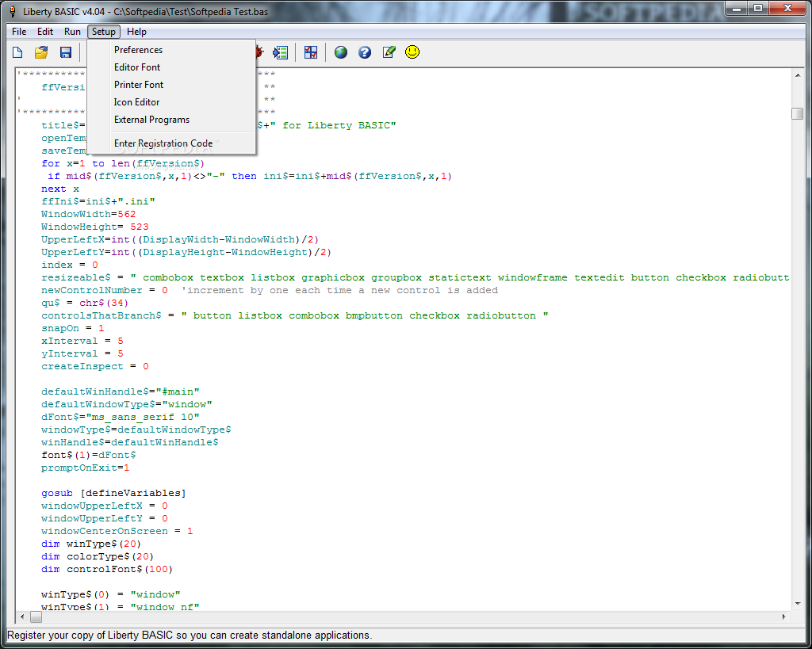Place cursor on 'next x' line
Viewport: 812px width, 649px height.
pyautogui.click(x=60, y=189)
